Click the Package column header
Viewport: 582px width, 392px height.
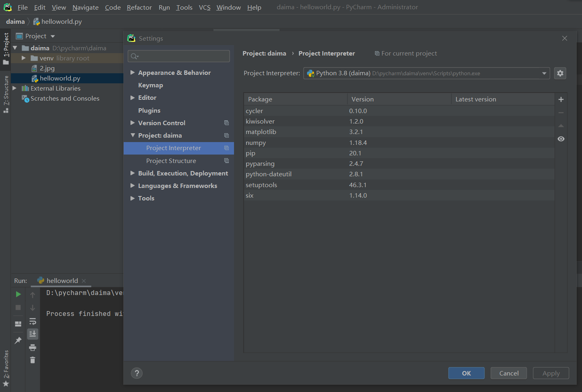pyautogui.click(x=296, y=99)
